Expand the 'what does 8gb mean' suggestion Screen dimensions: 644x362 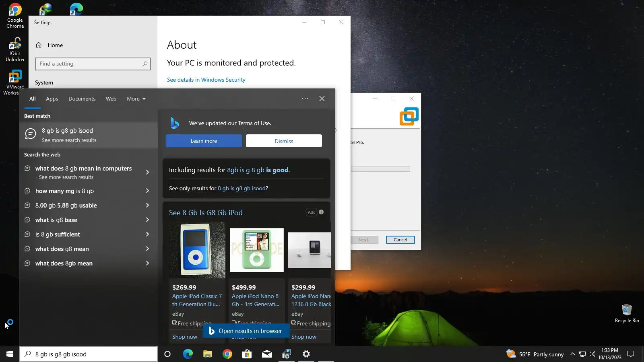147,263
